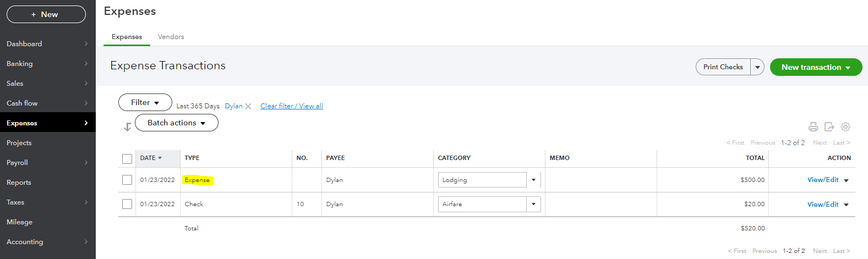Expand the Banking sidebar chevron

pyautogui.click(x=86, y=64)
